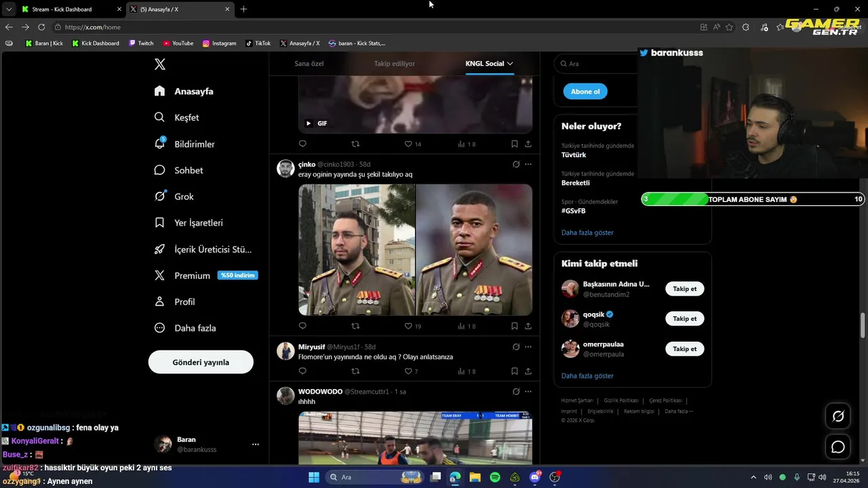Open more options on Miryusif's post
This screenshot has width=868, height=488.
[528, 346]
